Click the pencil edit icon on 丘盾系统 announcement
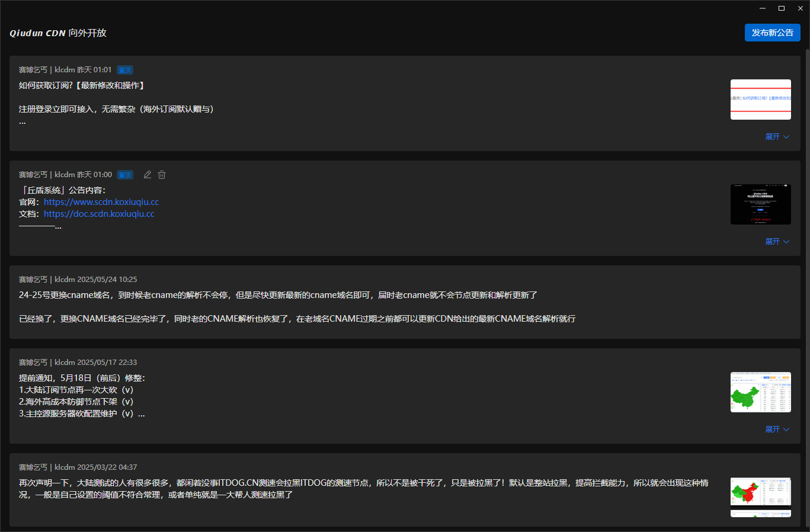 148,175
